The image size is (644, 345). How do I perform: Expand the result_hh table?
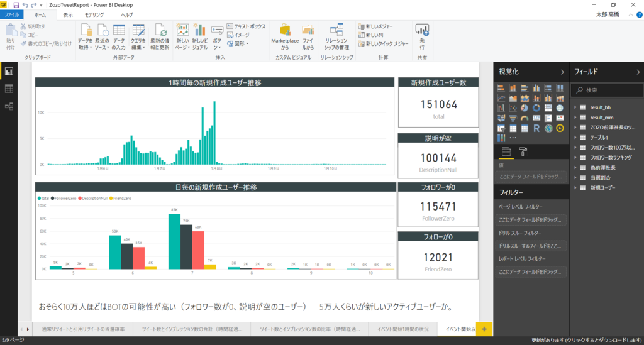pos(575,107)
